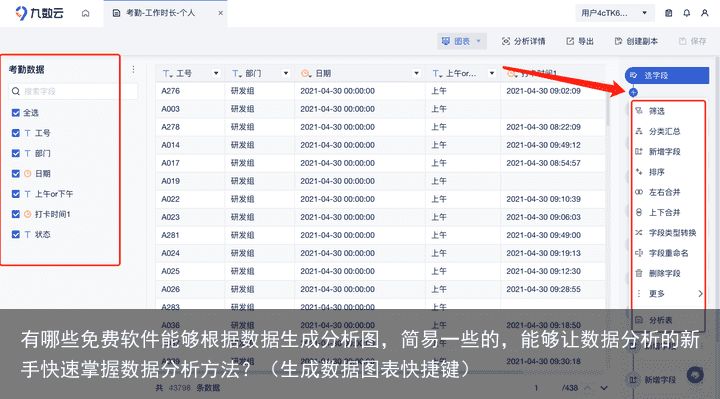The image size is (720, 399).
Task: Open the three-dot menu beside 考勤数据 panel
Action: tap(133, 69)
